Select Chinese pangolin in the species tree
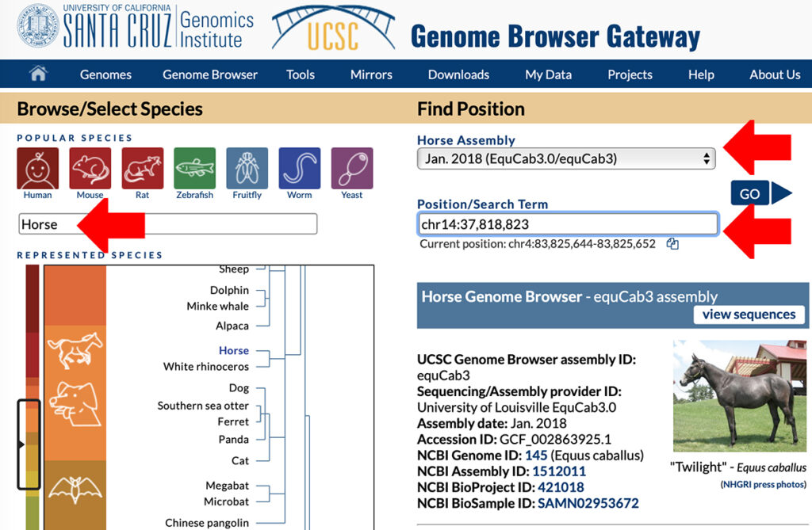Image resolution: width=812 pixels, height=530 pixels. point(207,524)
